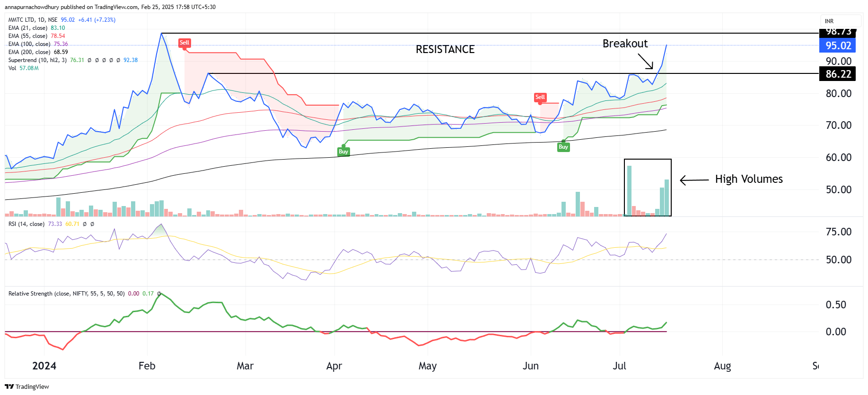868x395 pixels.
Task: Click the Relative Strength indicator legend
Action: click(x=66, y=294)
